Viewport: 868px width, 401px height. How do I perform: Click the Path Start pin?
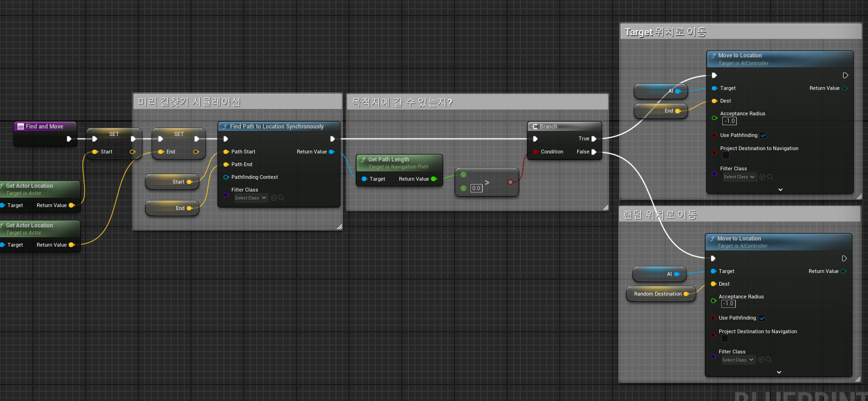(x=226, y=152)
